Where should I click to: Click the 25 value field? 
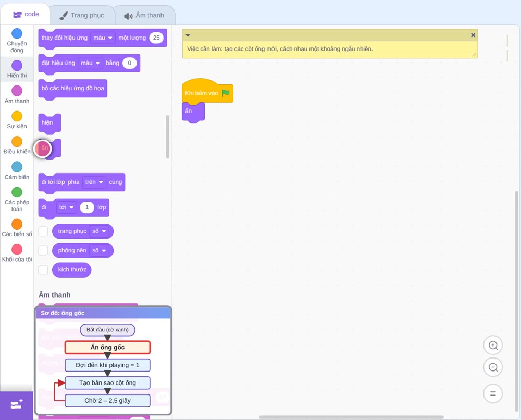pyautogui.click(x=156, y=38)
